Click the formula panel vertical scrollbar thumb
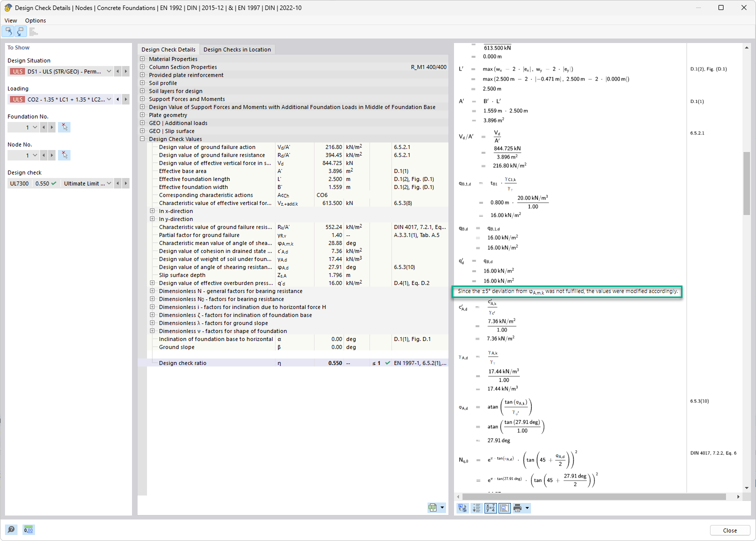 pyautogui.click(x=746, y=183)
